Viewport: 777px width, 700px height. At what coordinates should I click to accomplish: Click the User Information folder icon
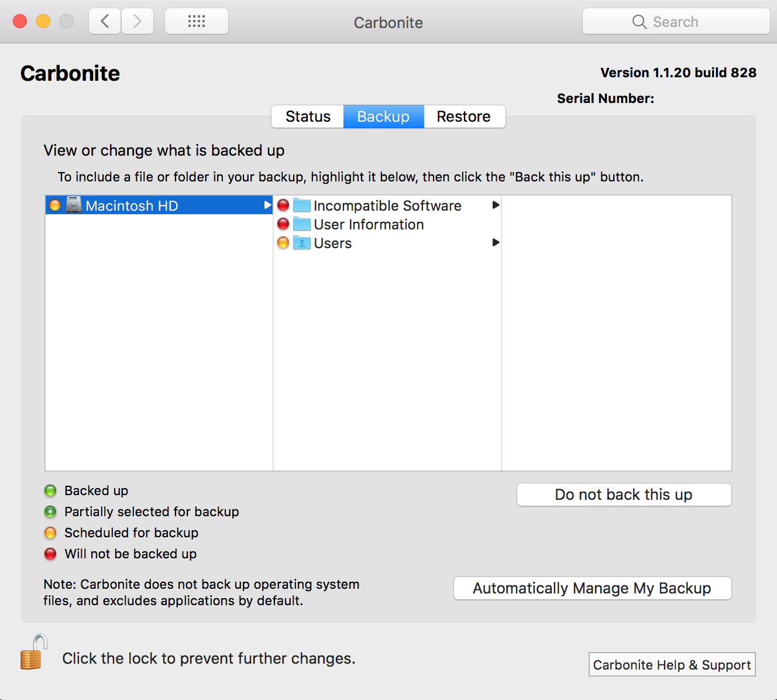pos(302,224)
